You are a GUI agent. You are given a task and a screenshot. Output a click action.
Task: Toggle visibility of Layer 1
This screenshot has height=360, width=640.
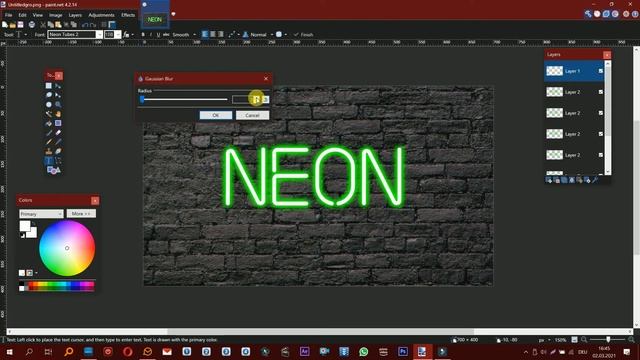[600, 71]
